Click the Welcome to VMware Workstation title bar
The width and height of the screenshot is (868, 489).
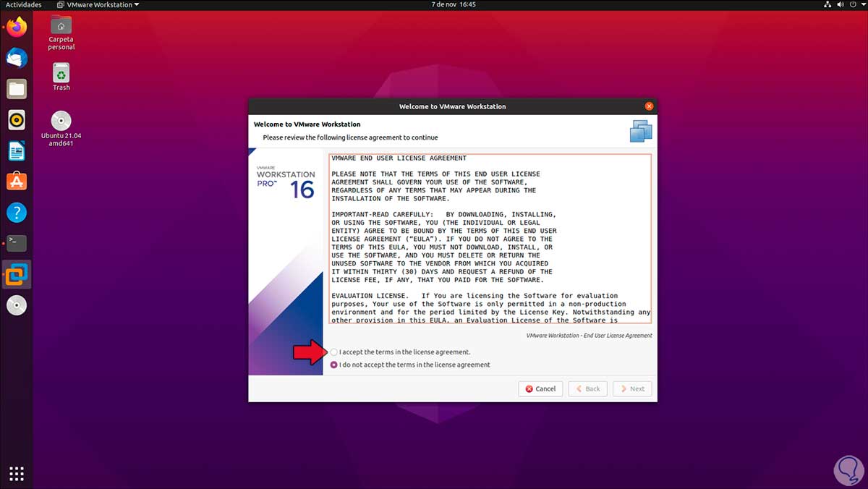pos(453,106)
